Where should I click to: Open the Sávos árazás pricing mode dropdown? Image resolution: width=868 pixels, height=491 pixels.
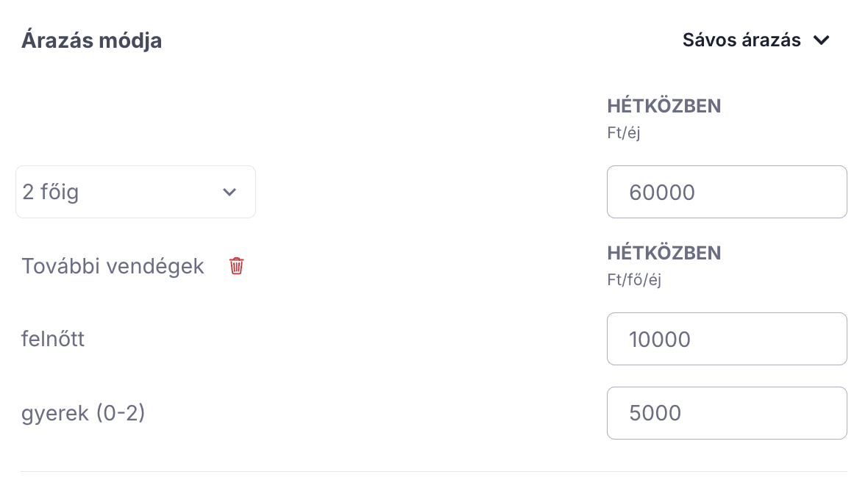click(756, 40)
